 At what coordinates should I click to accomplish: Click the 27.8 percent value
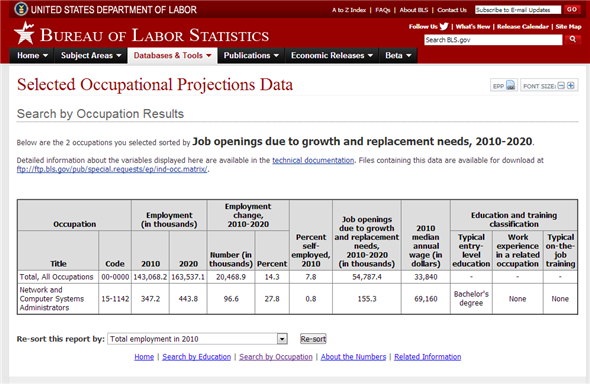point(272,299)
